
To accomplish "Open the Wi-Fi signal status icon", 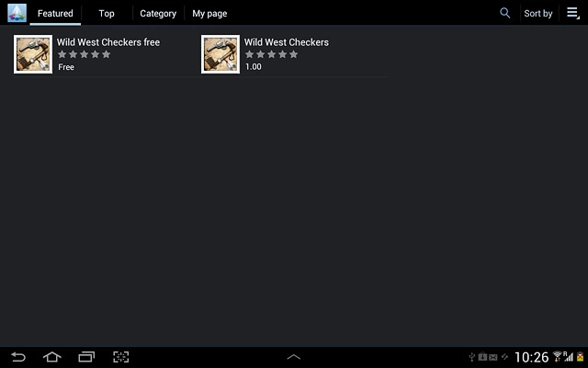I will tap(558, 356).
